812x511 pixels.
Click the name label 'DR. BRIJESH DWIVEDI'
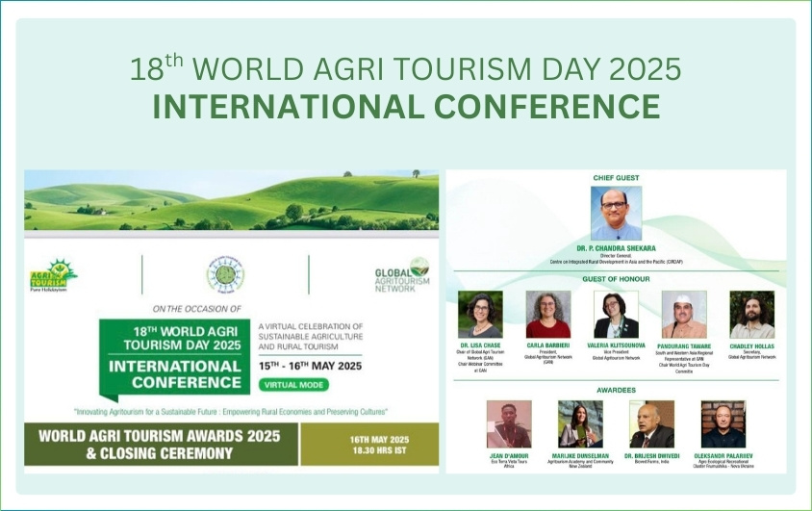pyautogui.click(x=651, y=456)
